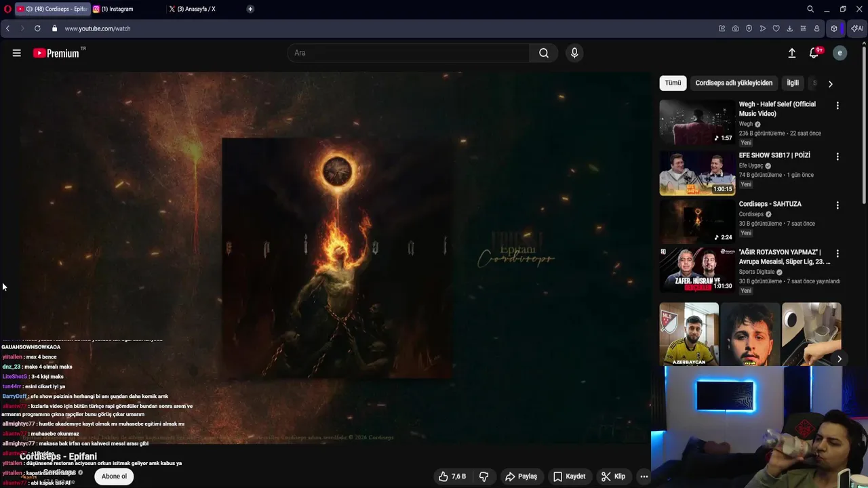Select the İlgili filter chip
This screenshot has height=488, width=868.
[x=793, y=83]
